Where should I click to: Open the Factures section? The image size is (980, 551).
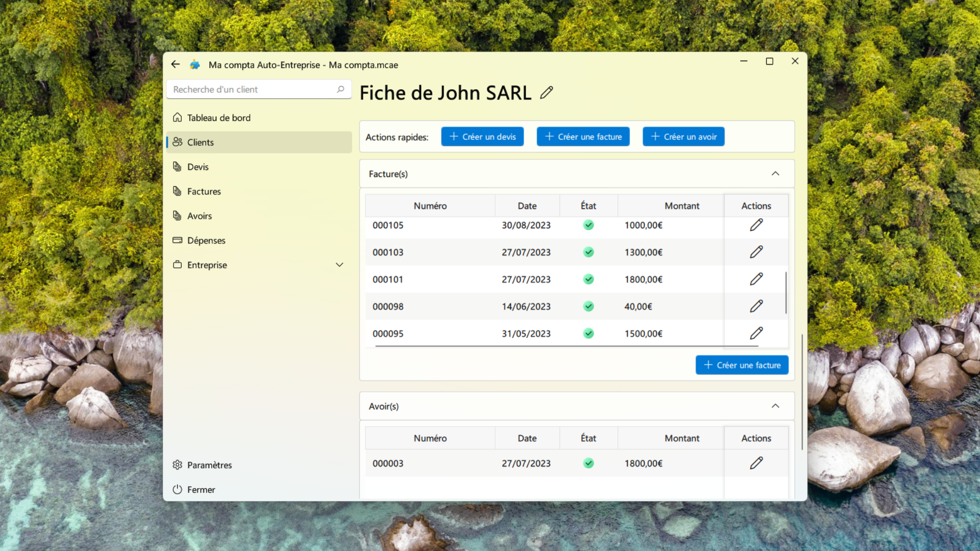pyautogui.click(x=204, y=191)
